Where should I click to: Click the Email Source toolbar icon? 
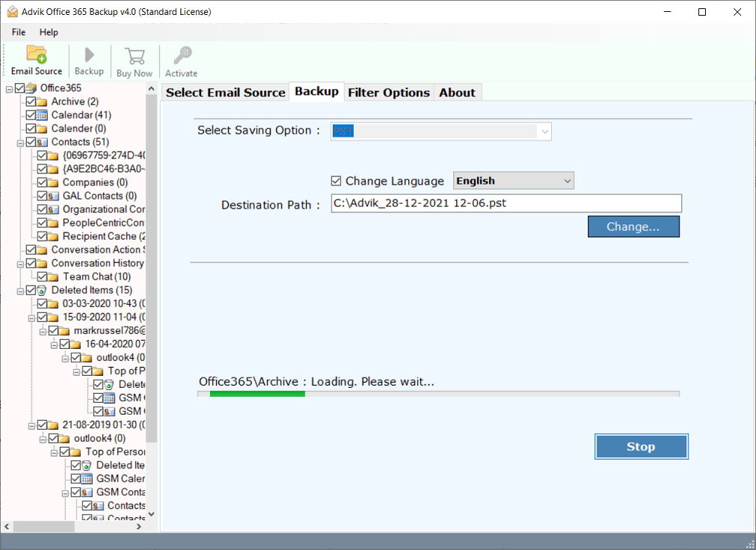(36, 54)
